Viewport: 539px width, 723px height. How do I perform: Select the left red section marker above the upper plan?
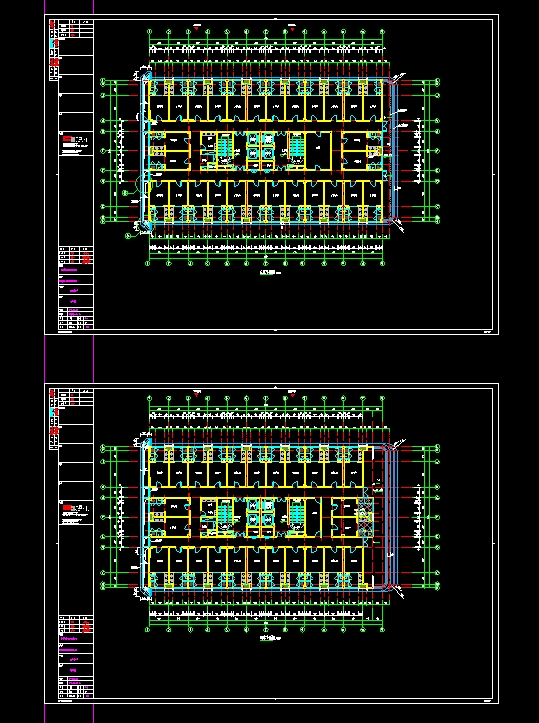[x=197, y=27]
